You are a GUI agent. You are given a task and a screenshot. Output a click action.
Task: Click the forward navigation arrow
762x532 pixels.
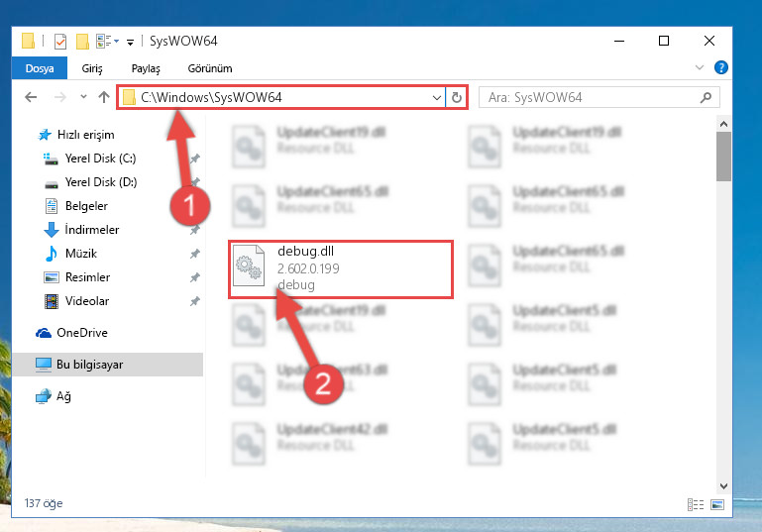(x=60, y=97)
